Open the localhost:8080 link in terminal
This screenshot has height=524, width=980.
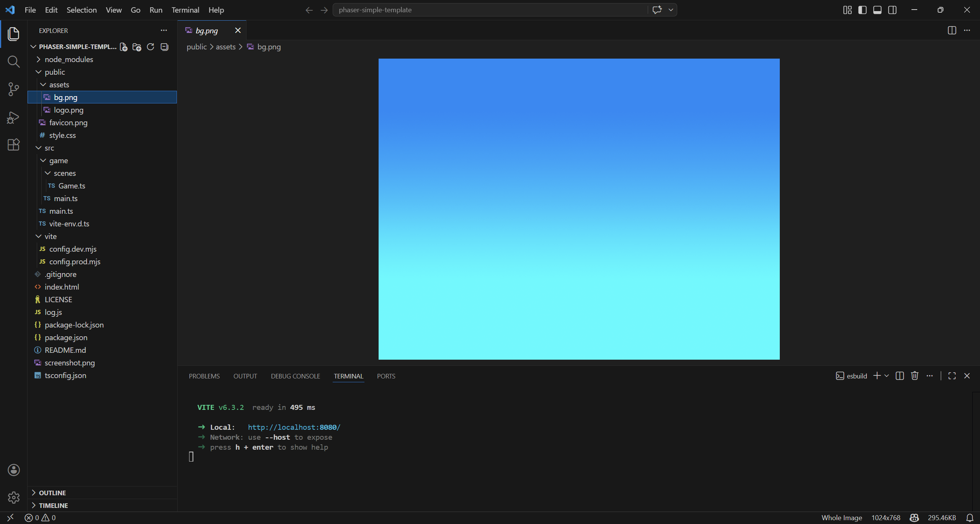294,427
